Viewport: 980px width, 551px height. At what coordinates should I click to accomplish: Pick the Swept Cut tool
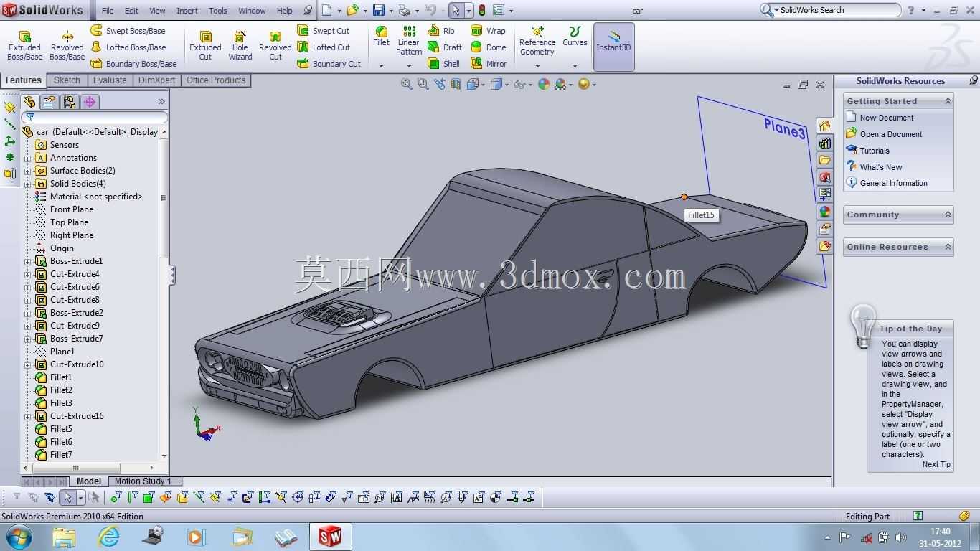point(323,31)
